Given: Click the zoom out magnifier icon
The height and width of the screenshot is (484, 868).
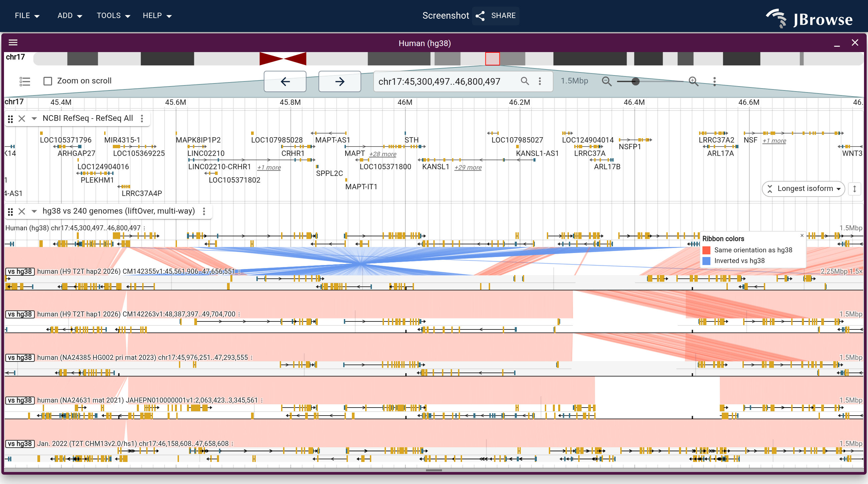Looking at the screenshot, I should [x=607, y=81].
